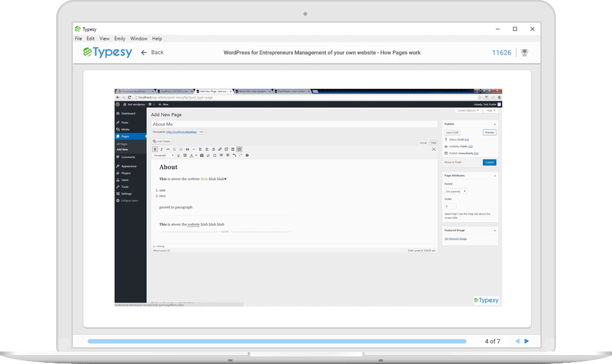Open the Edit menu in Typesy's menu bar

pyautogui.click(x=91, y=39)
